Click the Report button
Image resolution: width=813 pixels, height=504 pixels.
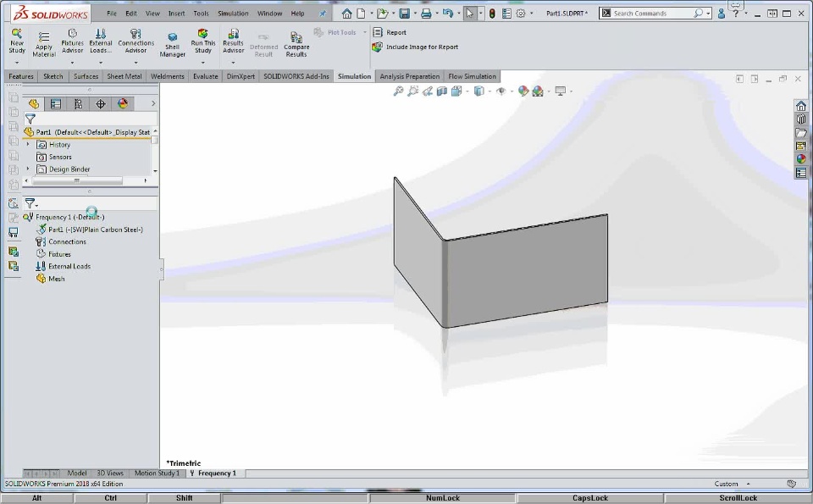(390, 32)
